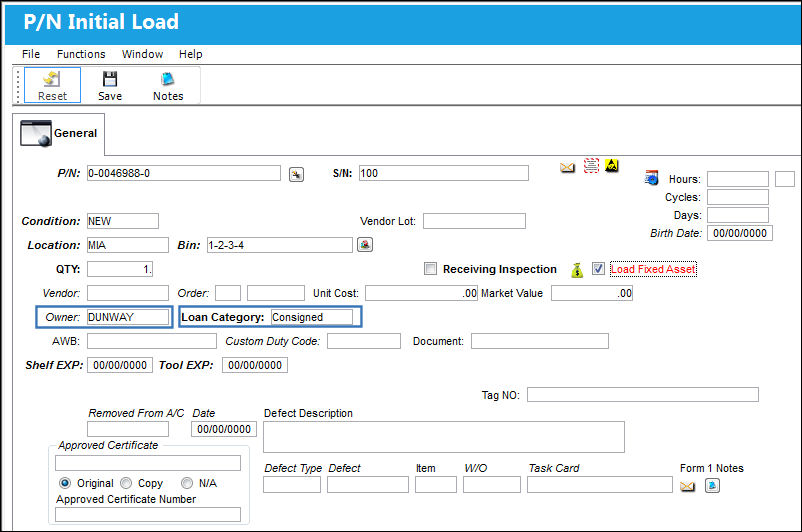Click the "Load Fixed Asset" red label
This screenshot has height=532, width=802.
click(x=653, y=269)
